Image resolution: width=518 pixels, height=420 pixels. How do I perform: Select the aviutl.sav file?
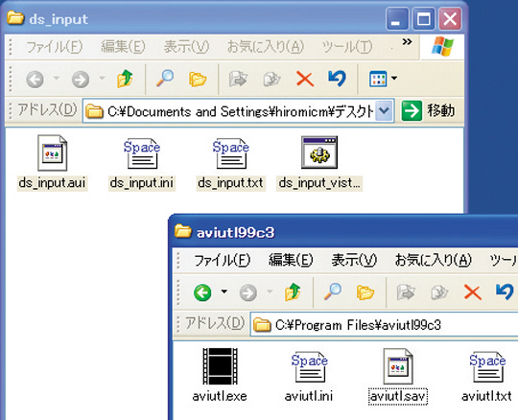click(398, 376)
